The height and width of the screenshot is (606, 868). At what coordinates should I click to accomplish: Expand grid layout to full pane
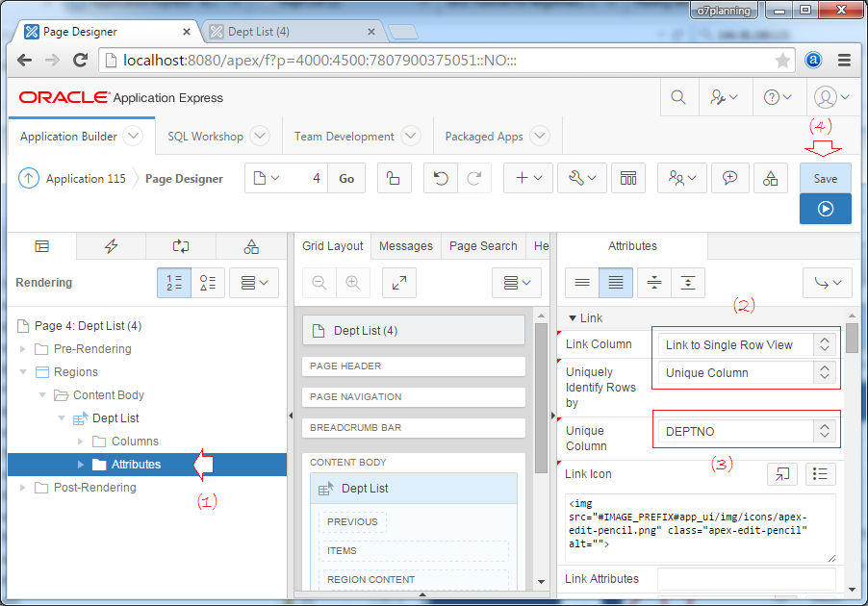tap(399, 283)
